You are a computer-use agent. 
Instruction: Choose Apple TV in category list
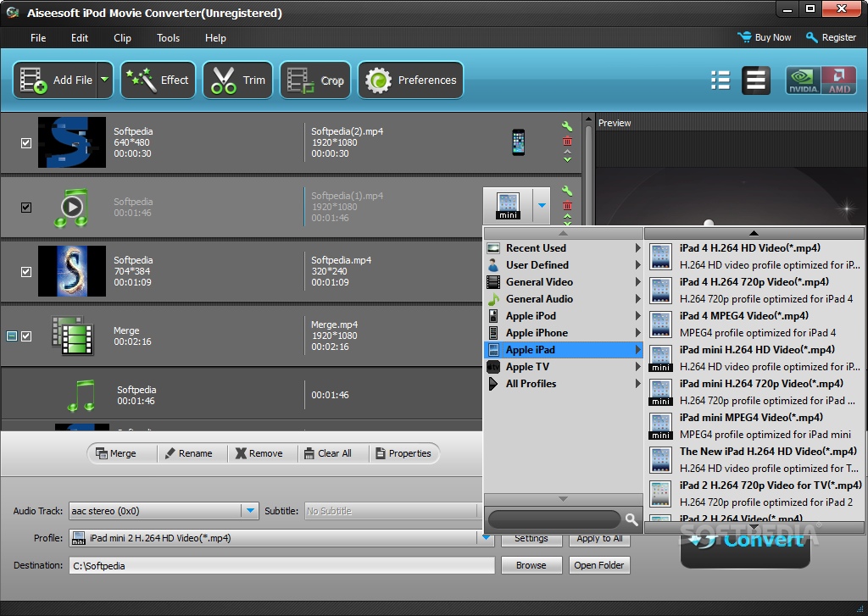pos(563,366)
